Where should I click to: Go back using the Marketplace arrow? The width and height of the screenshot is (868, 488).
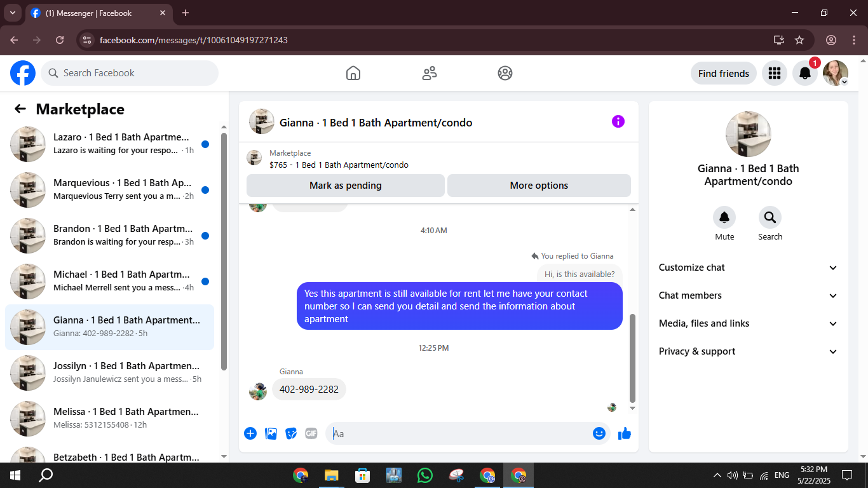point(20,109)
